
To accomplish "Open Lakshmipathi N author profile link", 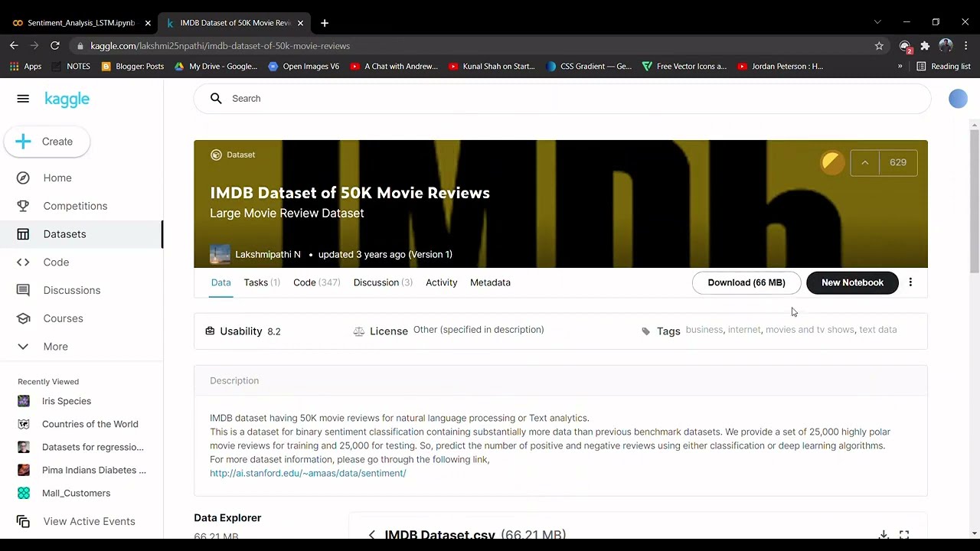I will tap(268, 254).
